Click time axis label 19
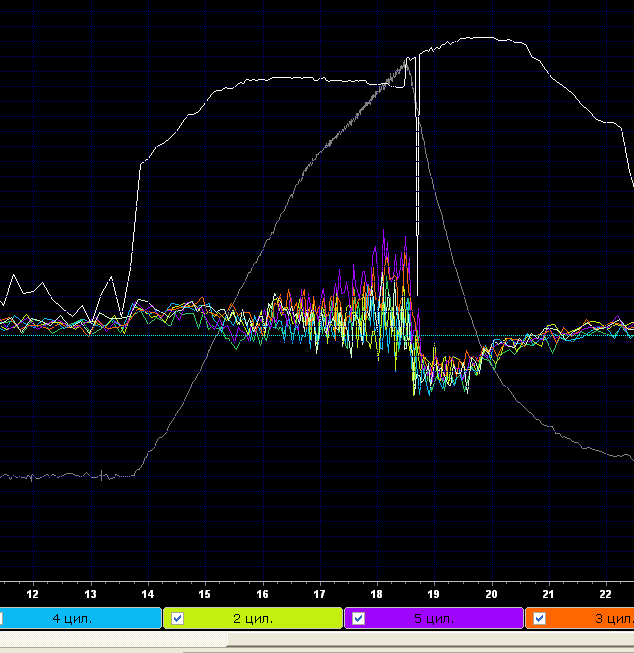The width and height of the screenshot is (634, 653). [434, 594]
